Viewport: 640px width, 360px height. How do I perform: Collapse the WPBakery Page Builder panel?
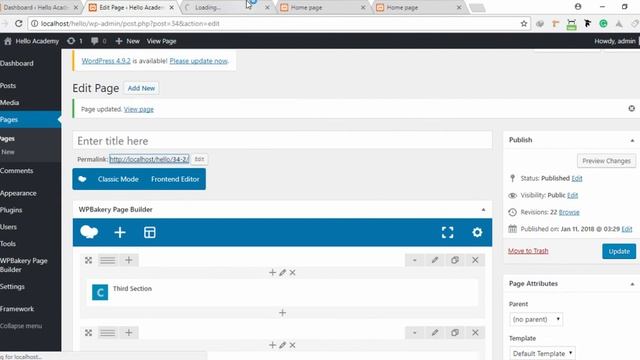(483, 209)
